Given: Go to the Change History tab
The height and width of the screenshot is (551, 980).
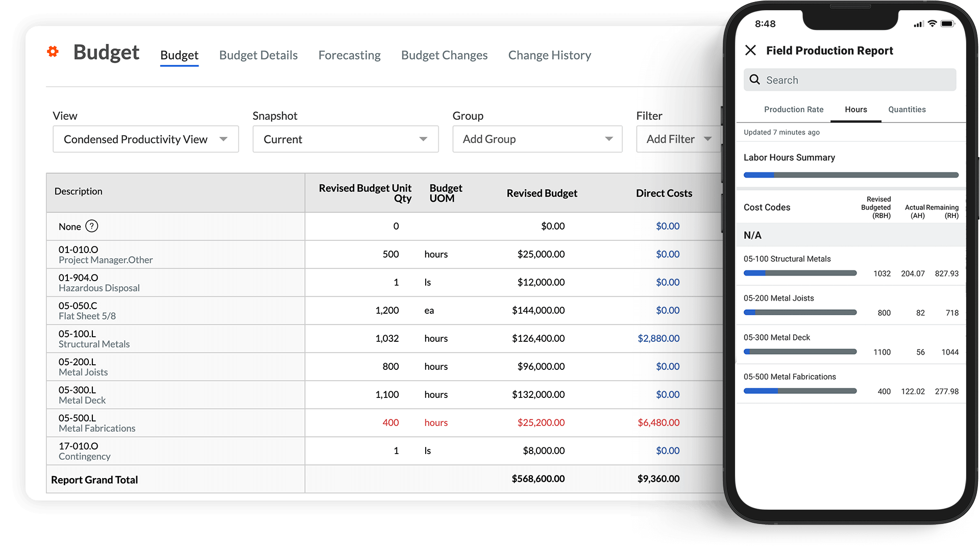Looking at the screenshot, I should point(549,55).
